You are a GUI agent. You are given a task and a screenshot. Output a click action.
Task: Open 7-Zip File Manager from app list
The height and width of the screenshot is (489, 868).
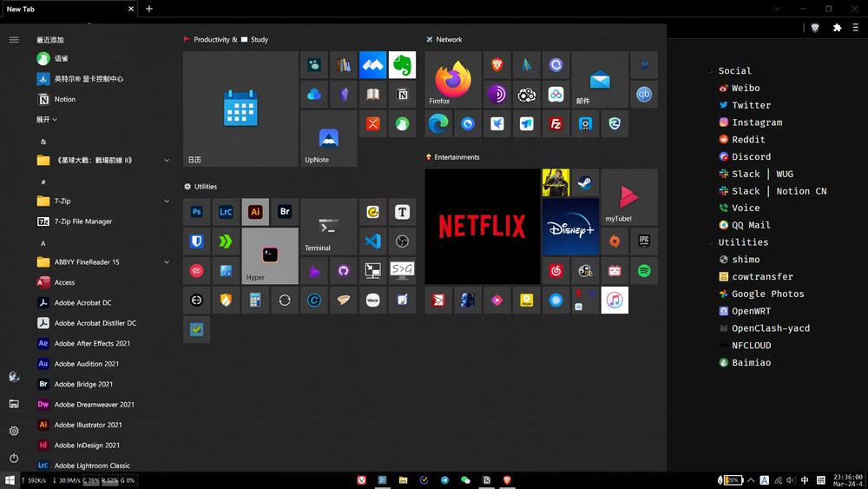click(x=103, y=221)
